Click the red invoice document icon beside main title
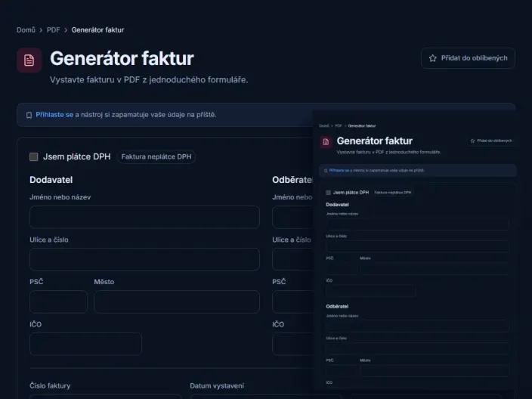Image resolution: width=532 pixels, height=399 pixels. click(29, 60)
